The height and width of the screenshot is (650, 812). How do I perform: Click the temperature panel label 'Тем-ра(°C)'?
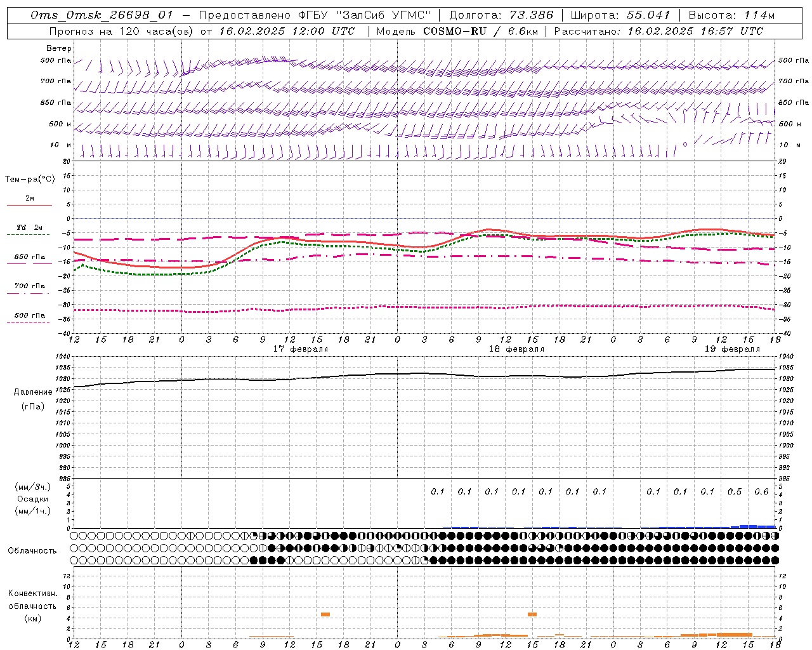tap(30, 180)
